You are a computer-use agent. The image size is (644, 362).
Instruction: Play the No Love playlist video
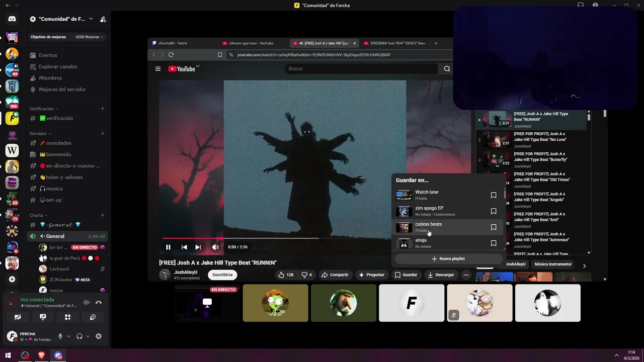tap(531, 139)
